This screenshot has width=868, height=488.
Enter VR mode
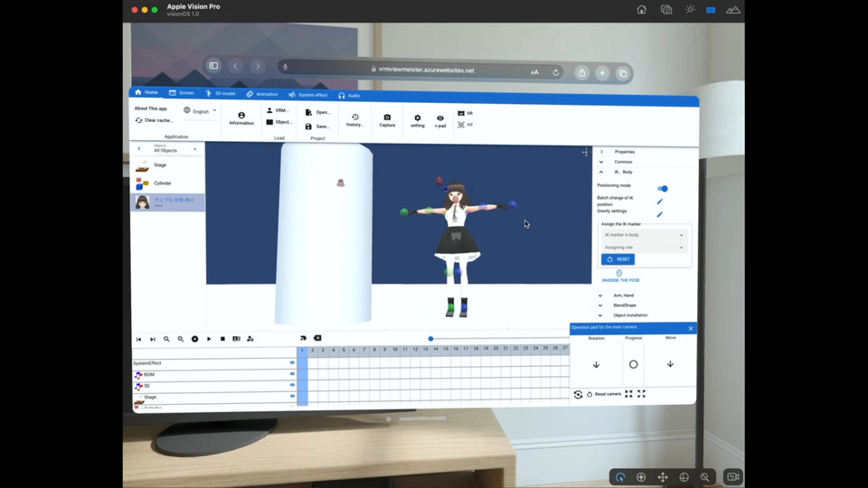click(465, 113)
